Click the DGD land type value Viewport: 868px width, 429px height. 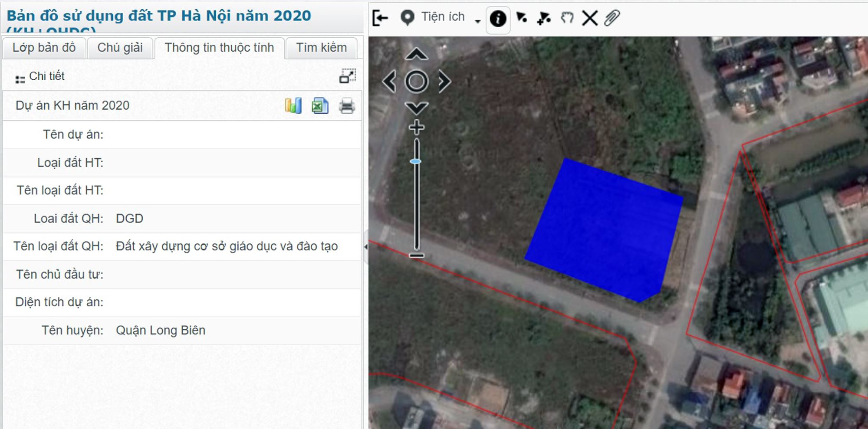point(129,219)
